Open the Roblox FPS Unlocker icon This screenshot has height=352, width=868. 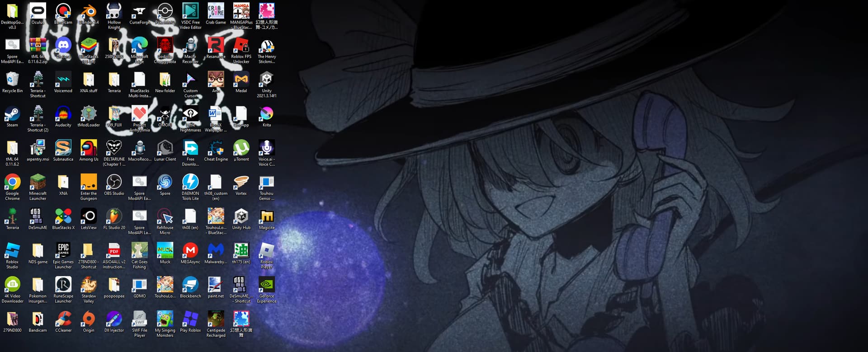[x=241, y=45]
